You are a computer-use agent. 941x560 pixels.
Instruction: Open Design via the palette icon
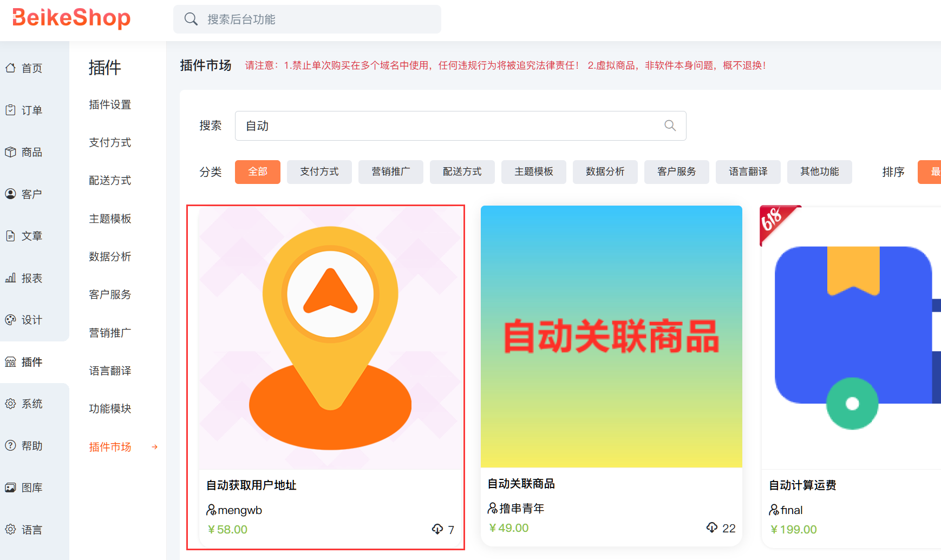point(10,320)
